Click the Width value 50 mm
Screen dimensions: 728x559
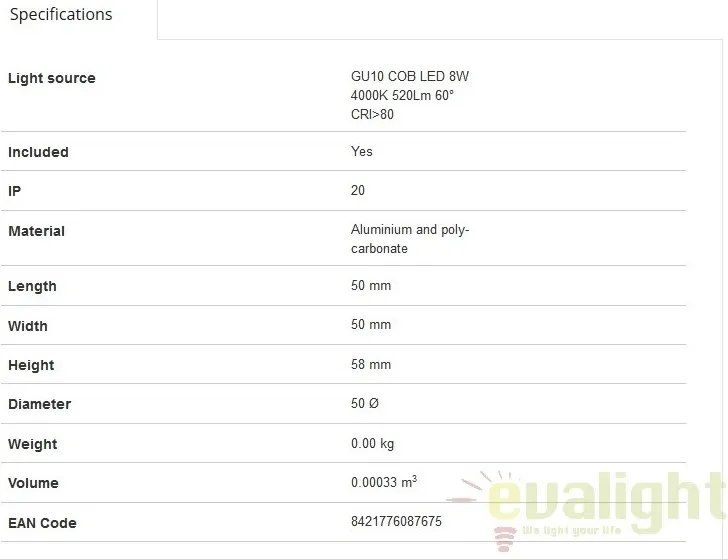click(370, 324)
